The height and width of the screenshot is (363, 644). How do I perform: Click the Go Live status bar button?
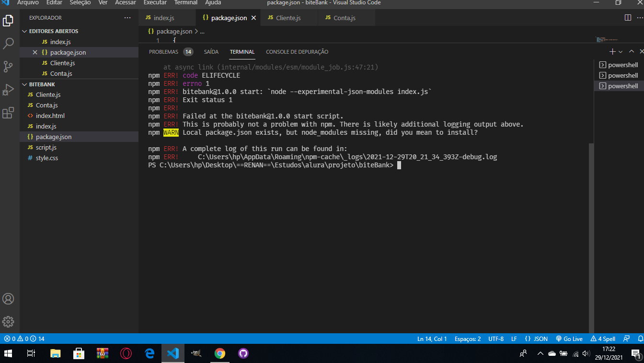tap(569, 339)
